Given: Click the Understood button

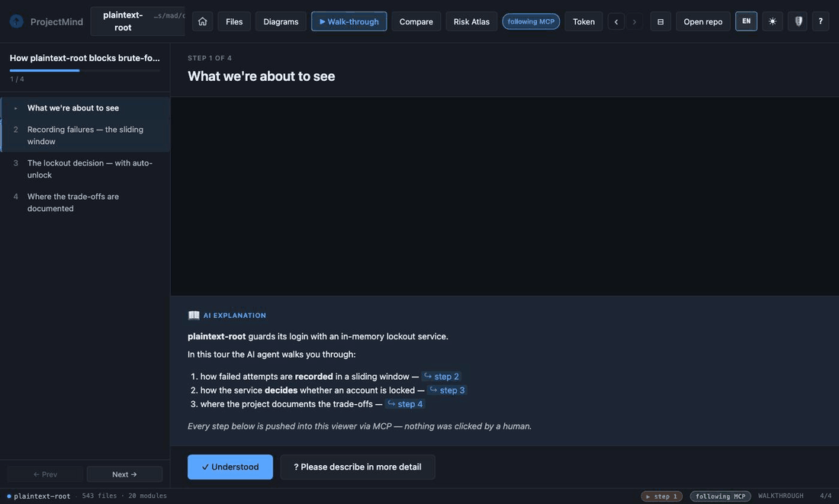Looking at the screenshot, I should [x=230, y=467].
